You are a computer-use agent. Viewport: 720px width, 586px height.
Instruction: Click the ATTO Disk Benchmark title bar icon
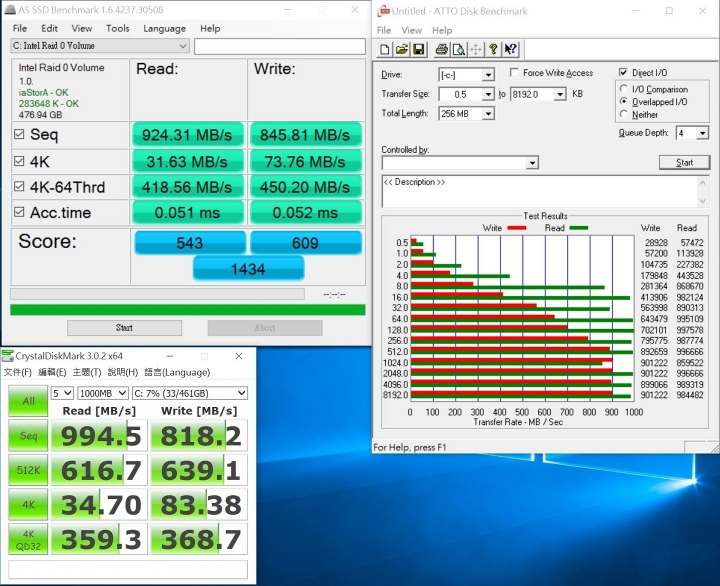pos(384,11)
